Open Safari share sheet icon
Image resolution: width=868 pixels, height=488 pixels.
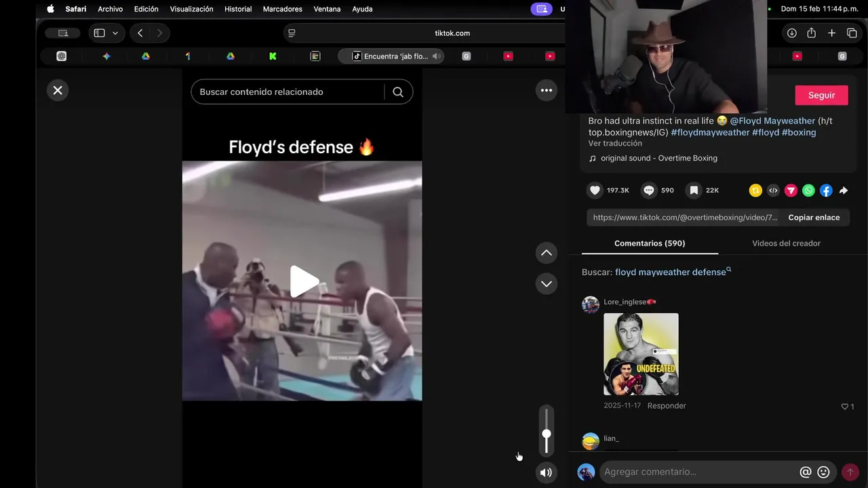click(811, 33)
